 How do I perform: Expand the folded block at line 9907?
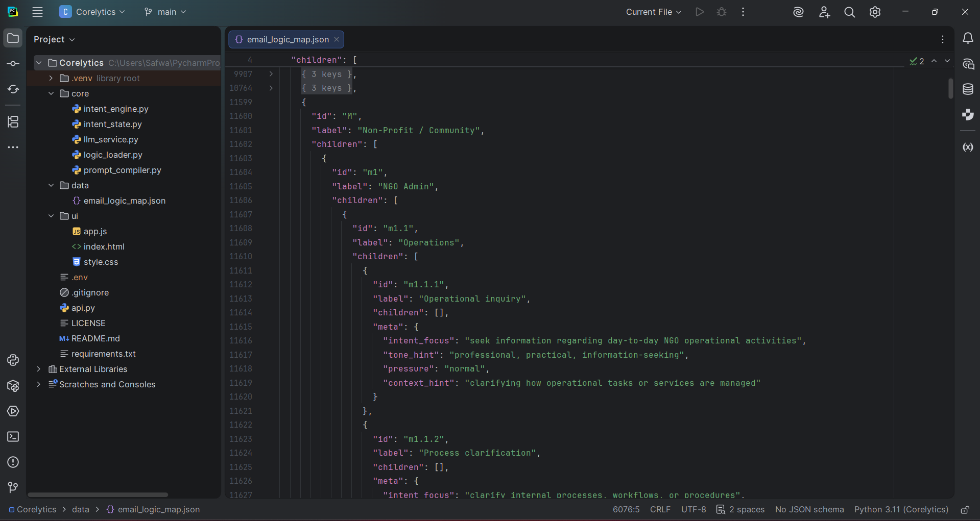tap(271, 74)
